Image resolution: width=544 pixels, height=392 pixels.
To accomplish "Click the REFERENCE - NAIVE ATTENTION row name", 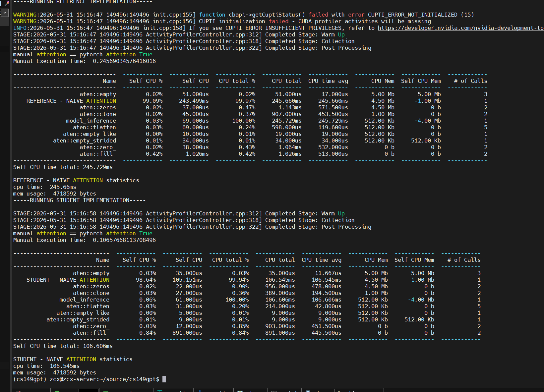I will pyautogui.click(x=71, y=101).
